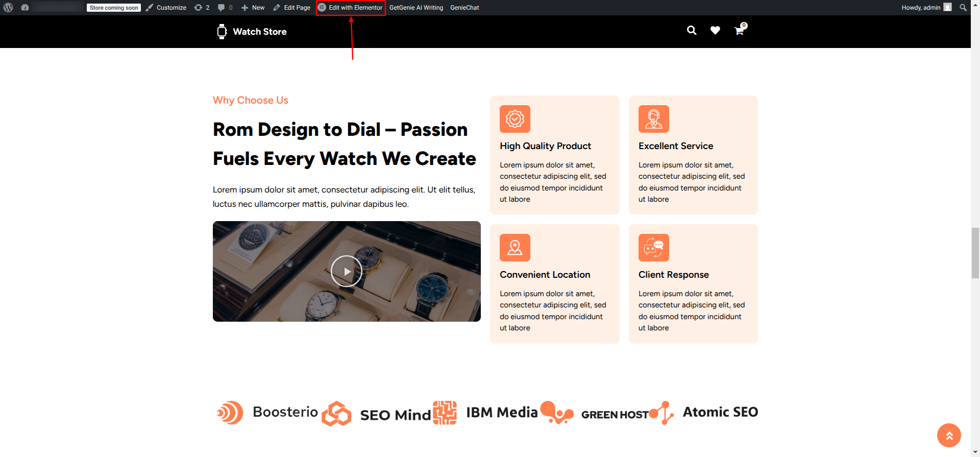Open Customize in admin bar
Viewport: 980px width, 457px height.
point(166,8)
